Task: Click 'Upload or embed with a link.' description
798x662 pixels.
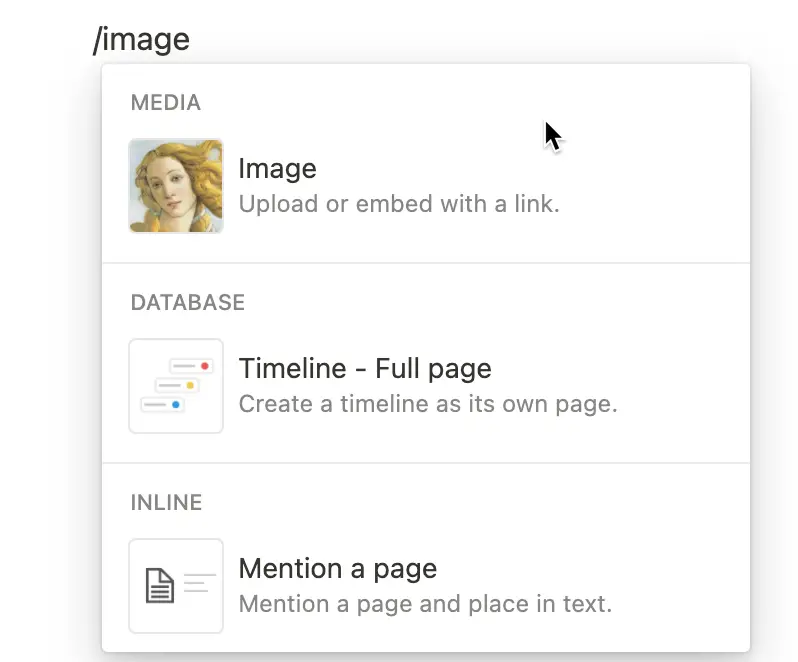Action: pos(399,204)
